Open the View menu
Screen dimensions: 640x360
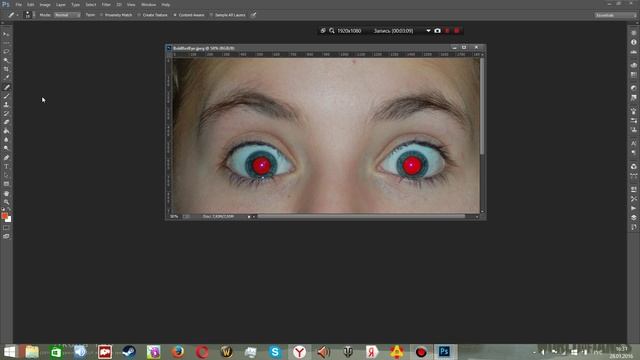pos(131,4)
